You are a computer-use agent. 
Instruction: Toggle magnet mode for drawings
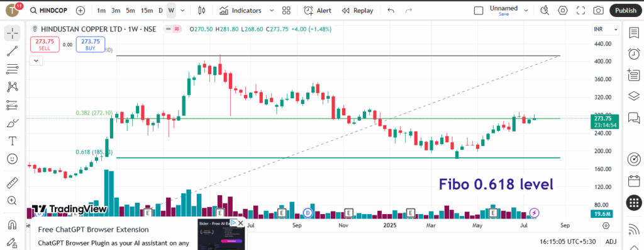[13, 225]
